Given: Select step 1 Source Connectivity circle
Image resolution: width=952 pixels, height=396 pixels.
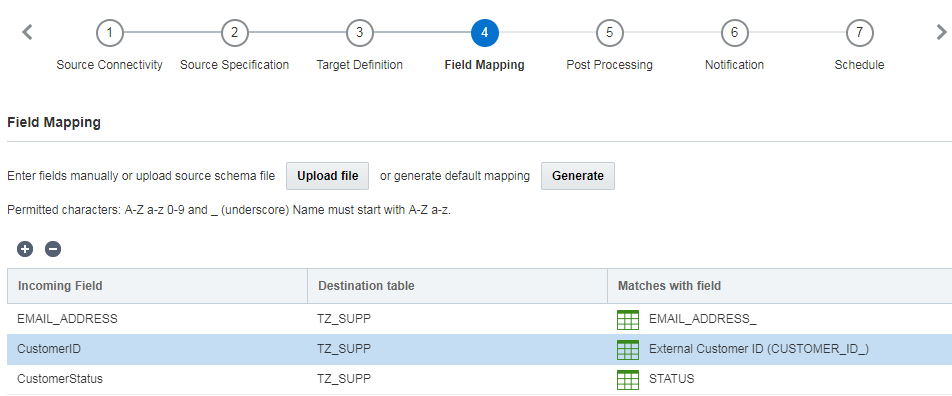Looking at the screenshot, I should pos(109,33).
